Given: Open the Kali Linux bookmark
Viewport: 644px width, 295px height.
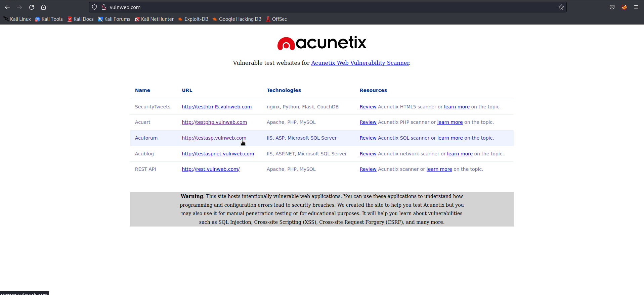Looking at the screenshot, I should coord(17,19).
